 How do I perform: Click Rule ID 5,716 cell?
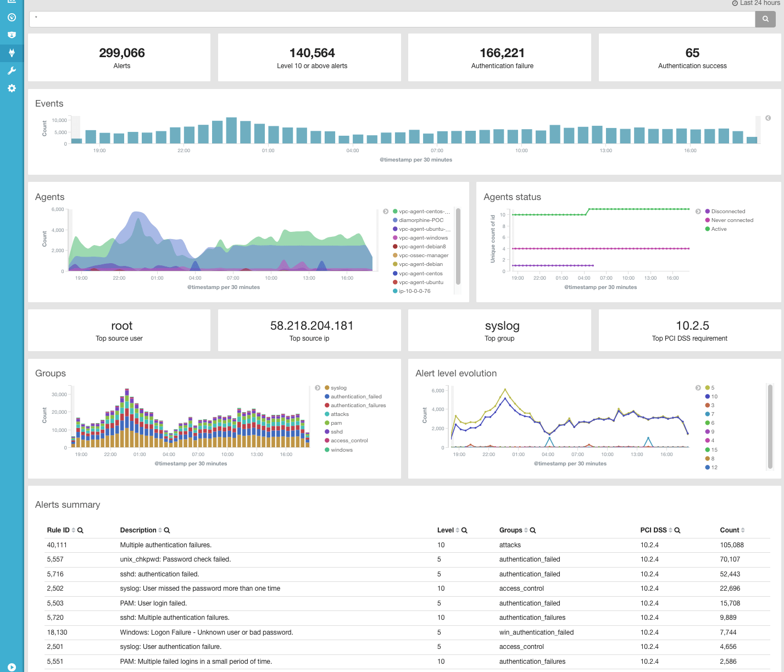pos(55,574)
